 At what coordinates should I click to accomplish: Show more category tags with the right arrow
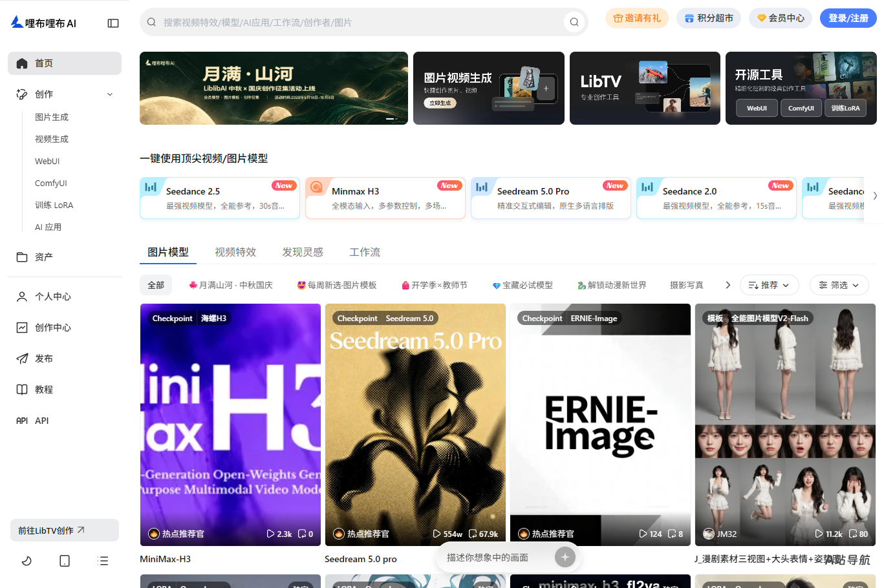pyautogui.click(x=728, y=285)
